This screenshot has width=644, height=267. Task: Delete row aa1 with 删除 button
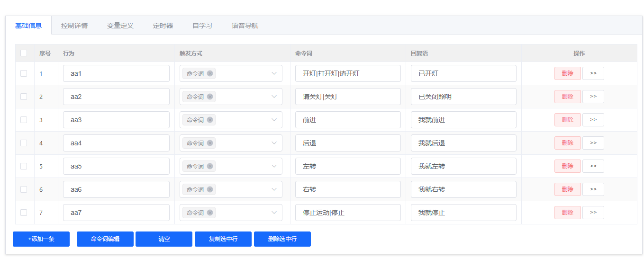pos(568,73)
